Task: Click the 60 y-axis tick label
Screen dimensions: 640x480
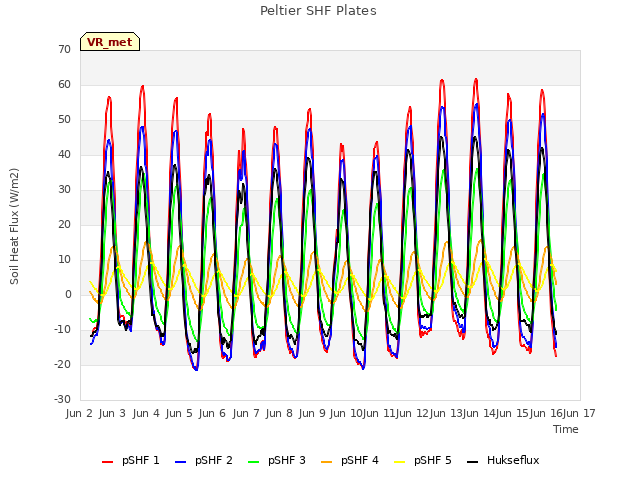Action: pyautogui.click(x=64, y=84)
